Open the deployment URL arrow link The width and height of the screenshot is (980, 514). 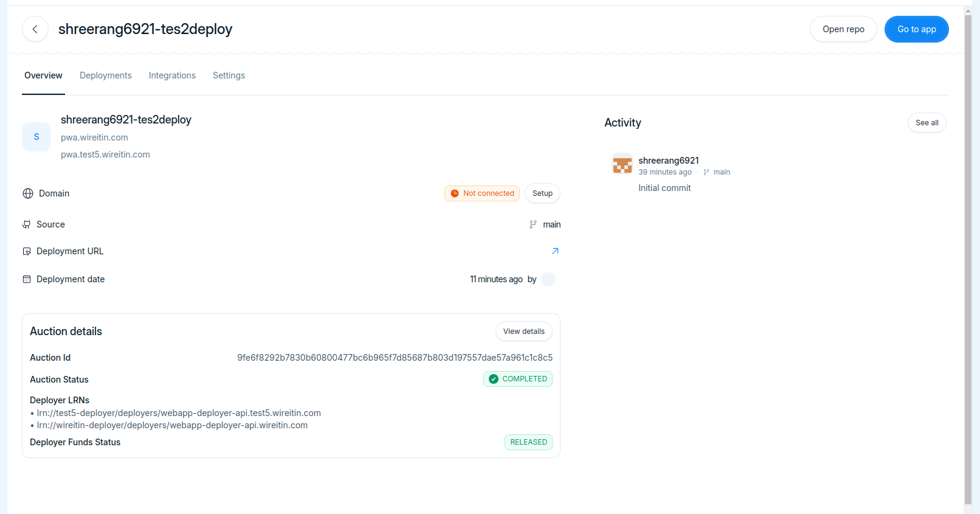point(555,251)
